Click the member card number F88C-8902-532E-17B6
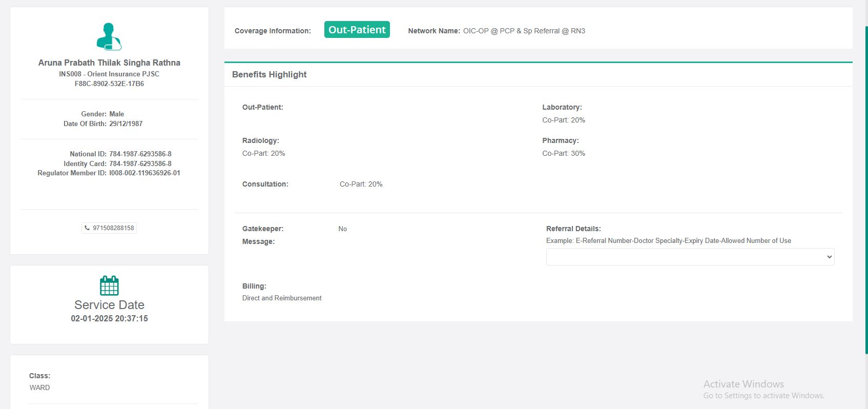This screenshot has height=409, width=868. [109, 84]
